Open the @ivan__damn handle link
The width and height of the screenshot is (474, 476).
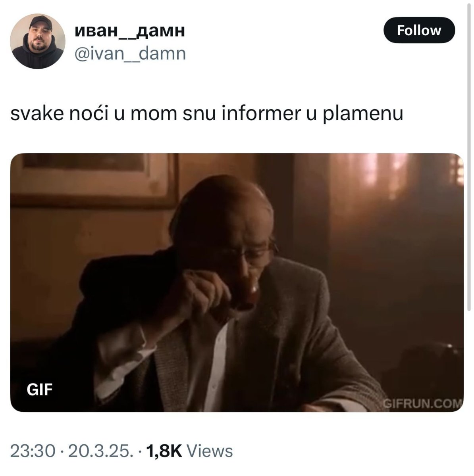pos(130,53)
